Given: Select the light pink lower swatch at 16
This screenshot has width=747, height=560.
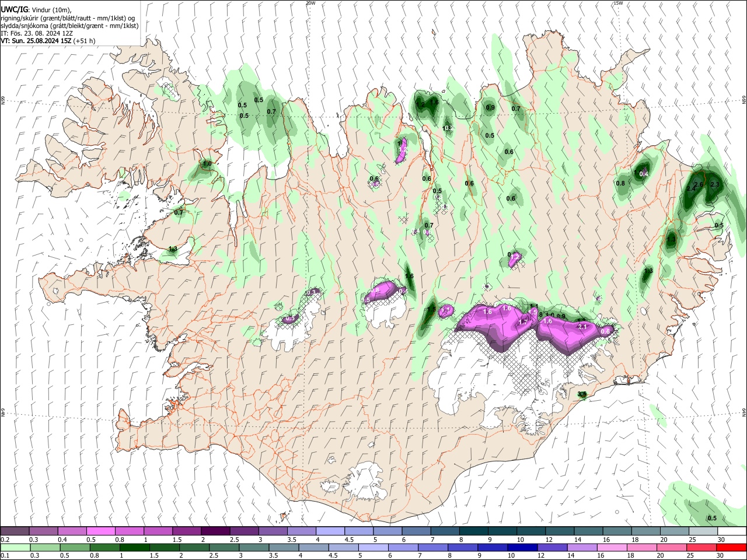Looking at the screenshot, I should coord(612,547).
